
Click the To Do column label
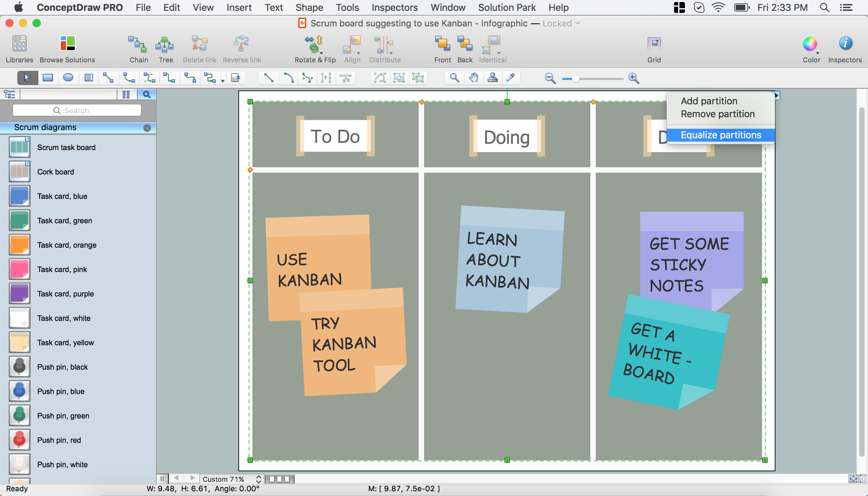coord(335,137)
